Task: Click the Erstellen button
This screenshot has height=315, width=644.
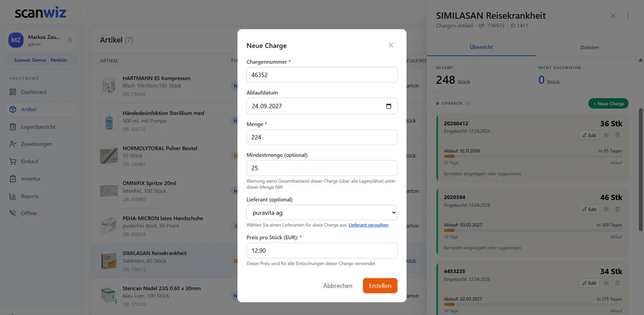Action: click(380, 286)
